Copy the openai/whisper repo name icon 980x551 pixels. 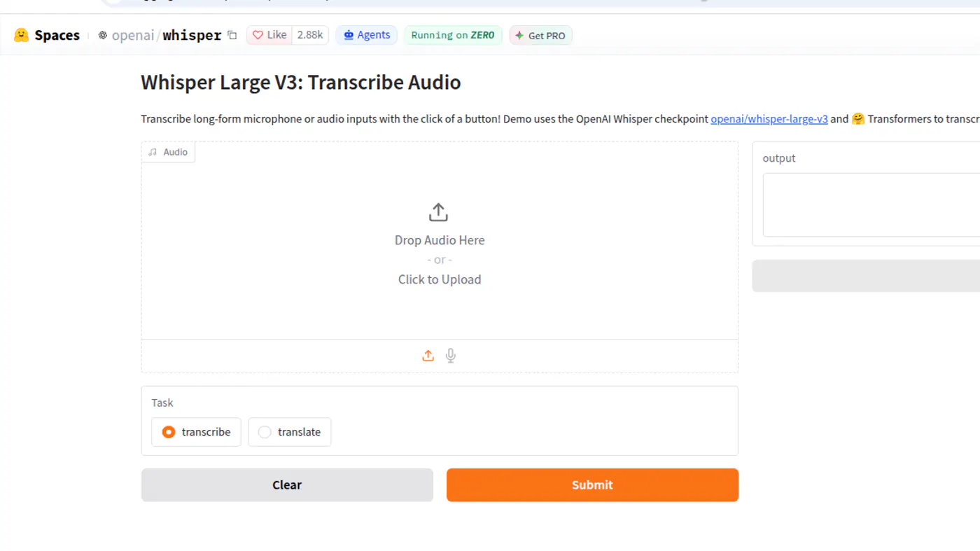(232, 35)
